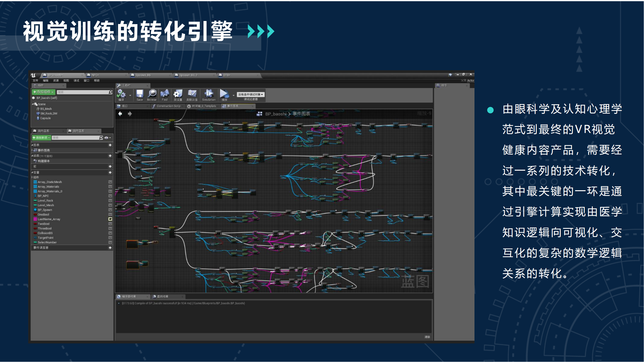Viewport: 644px width, 362px height.
Task: Click the search magnifier in My Blueprint panel
Action: [101, 138]
